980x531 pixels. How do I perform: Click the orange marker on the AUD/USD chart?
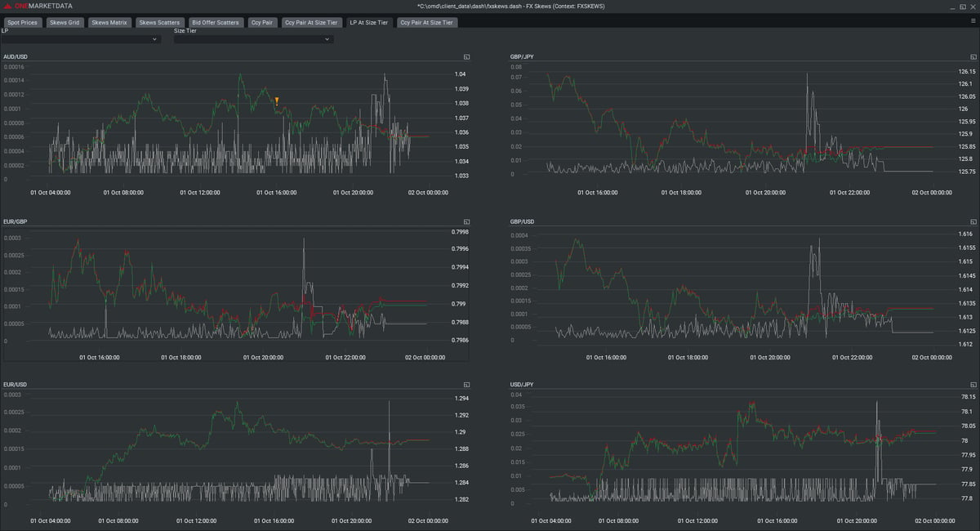coord(277,101)
